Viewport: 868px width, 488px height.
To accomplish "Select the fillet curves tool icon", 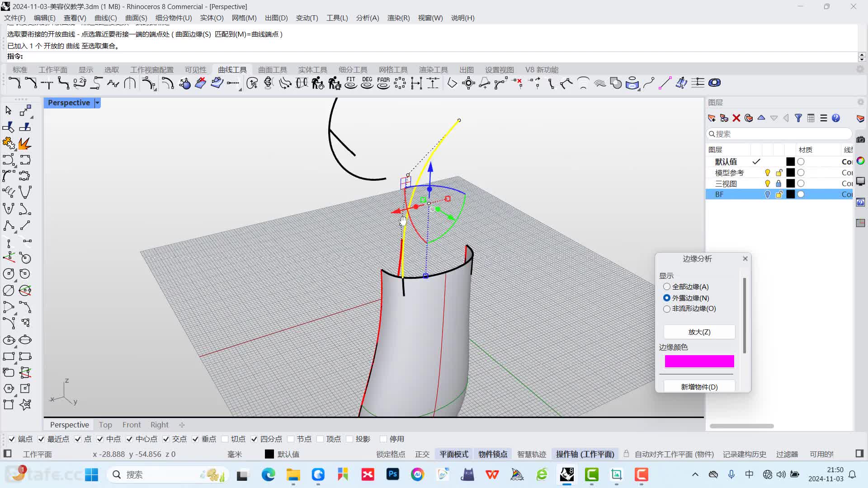I will (x=14, y=83).
